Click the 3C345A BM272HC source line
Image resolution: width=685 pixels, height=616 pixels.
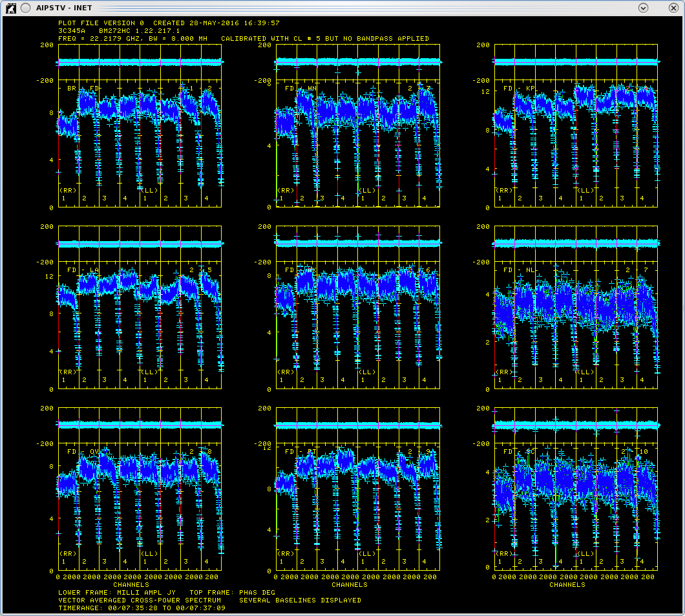(x=119, y=30)
